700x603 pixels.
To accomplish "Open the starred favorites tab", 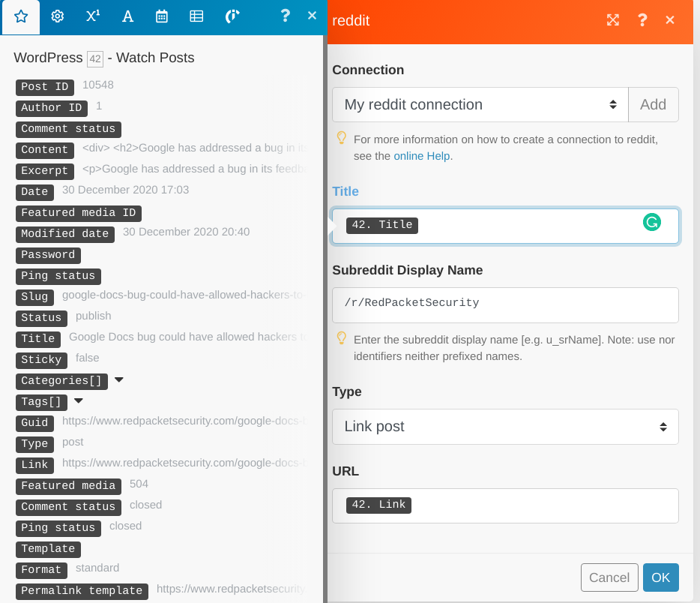I will 21,17.
